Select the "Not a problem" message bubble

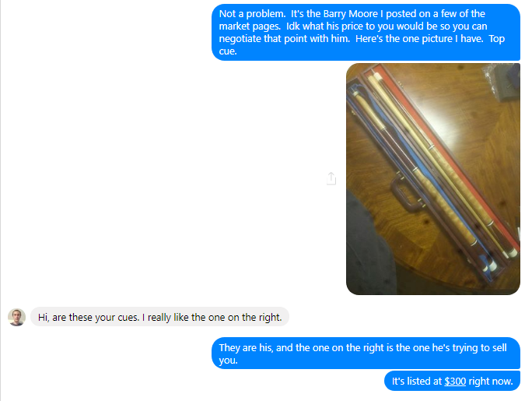click(x=366, y=32)
